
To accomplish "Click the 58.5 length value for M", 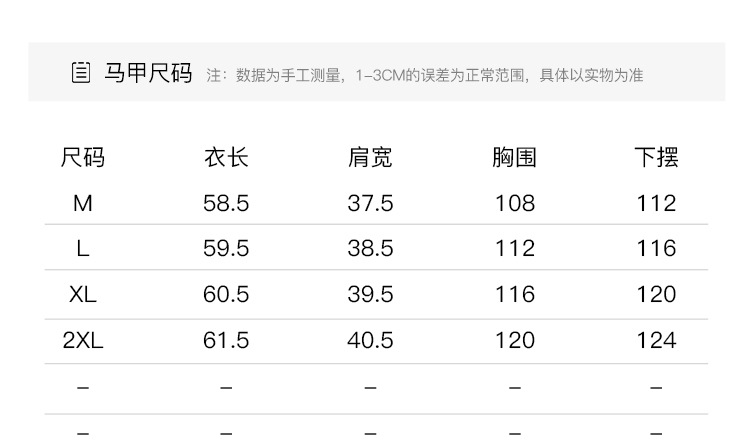I will point(226,203).
